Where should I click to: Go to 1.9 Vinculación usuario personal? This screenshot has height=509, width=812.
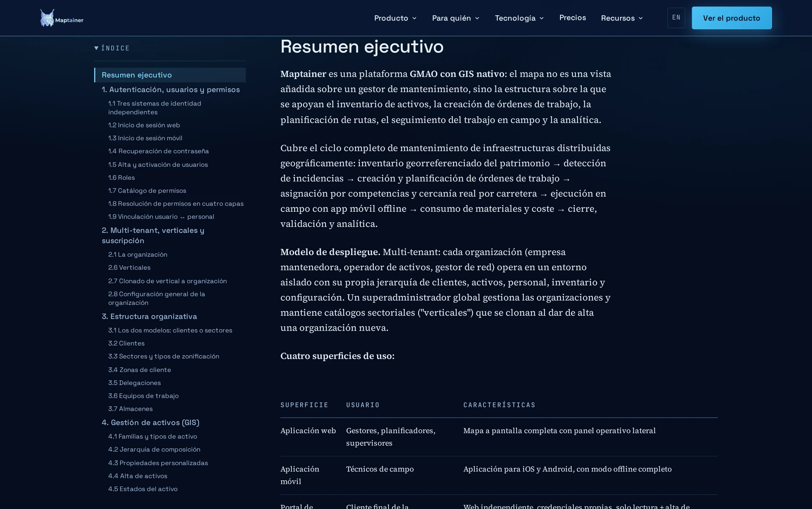pyautogui.click(x=161, y=217)
